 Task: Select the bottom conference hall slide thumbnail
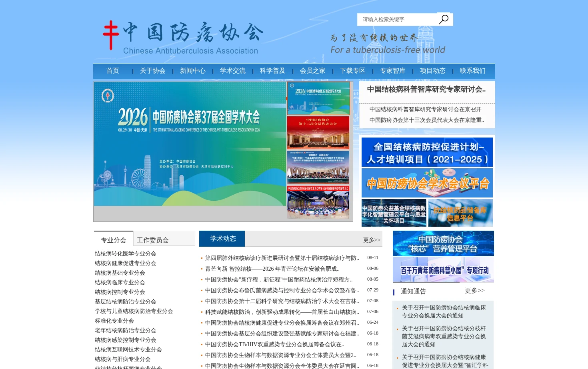click(318, 202)
